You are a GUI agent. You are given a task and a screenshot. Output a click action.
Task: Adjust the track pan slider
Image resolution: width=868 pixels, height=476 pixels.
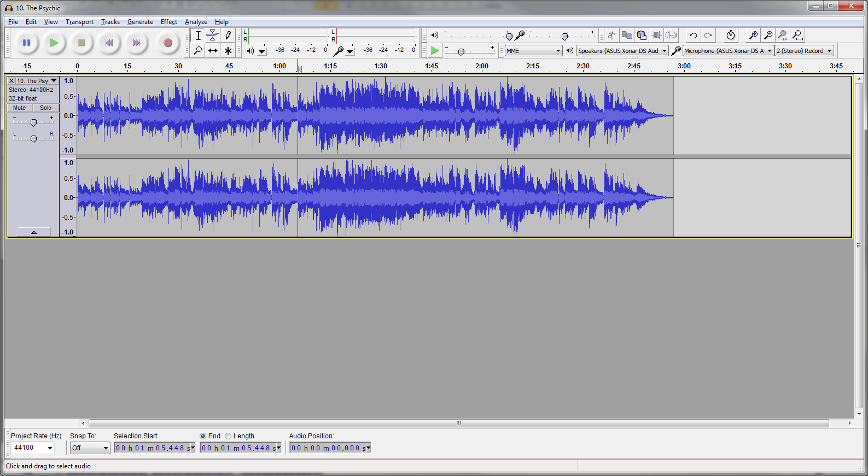click(33, 138)
